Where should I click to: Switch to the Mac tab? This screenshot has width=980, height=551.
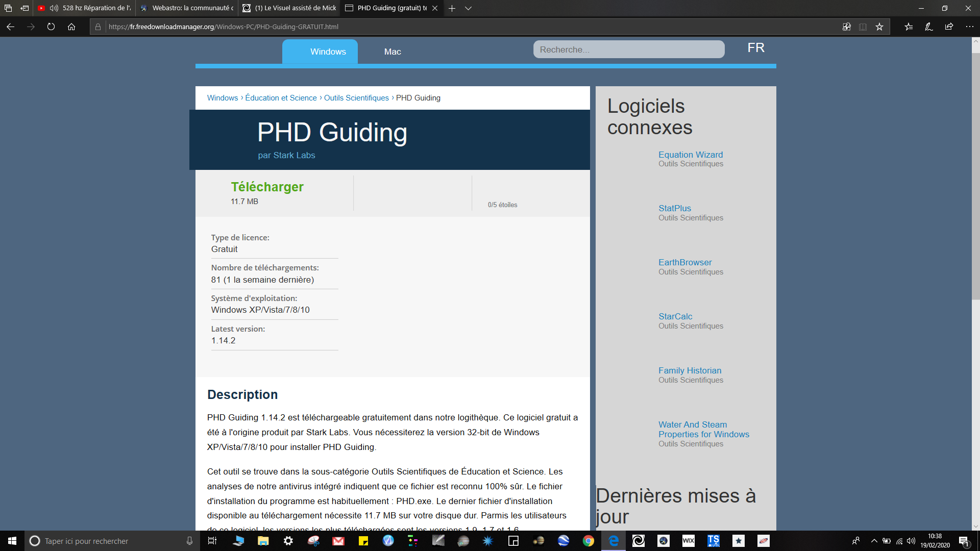coord(393,52)
